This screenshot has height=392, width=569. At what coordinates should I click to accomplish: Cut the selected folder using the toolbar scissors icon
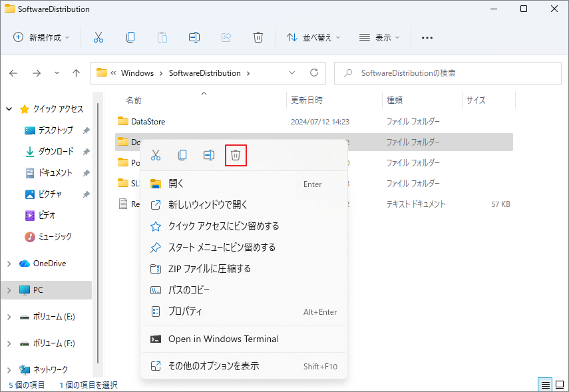pos(98,37)
